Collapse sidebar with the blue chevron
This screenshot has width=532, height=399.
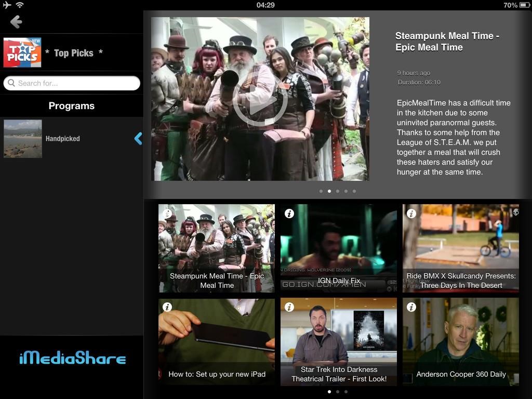click(x=138, y=138)
